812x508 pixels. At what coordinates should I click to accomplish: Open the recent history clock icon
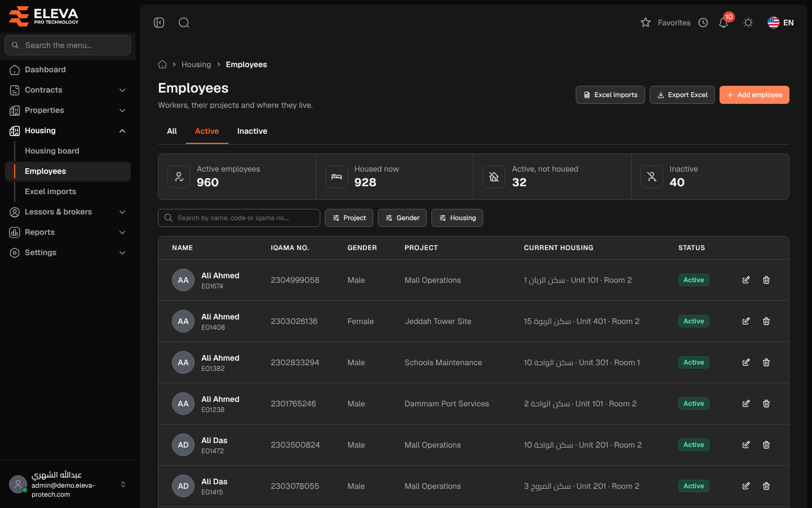point(703,23)
